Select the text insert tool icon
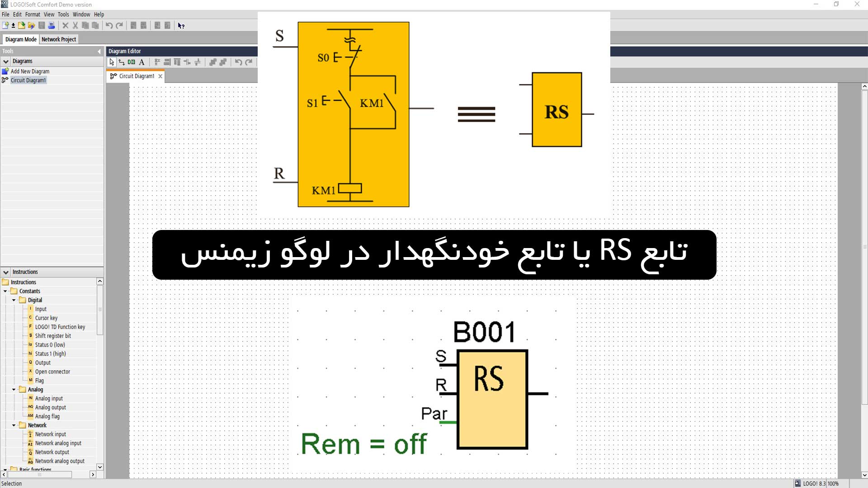868x488 pixels. (142, 62)
